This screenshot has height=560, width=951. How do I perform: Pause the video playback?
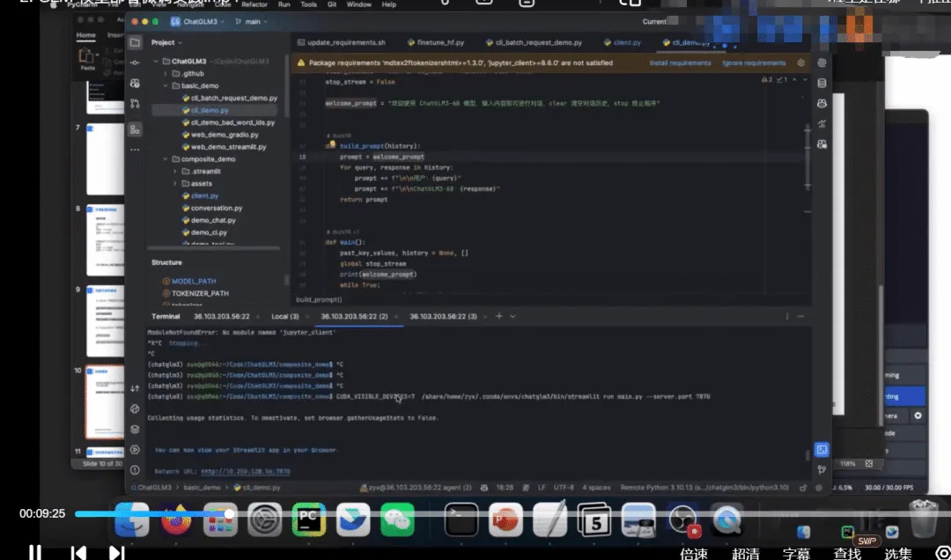tap(35, 552)
